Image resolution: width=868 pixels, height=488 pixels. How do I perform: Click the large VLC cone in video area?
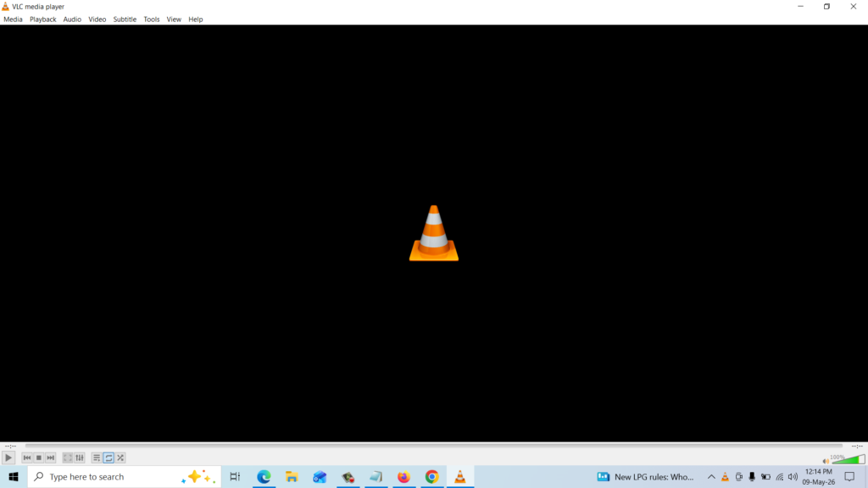pyautogui.click(x=434, y=233)
